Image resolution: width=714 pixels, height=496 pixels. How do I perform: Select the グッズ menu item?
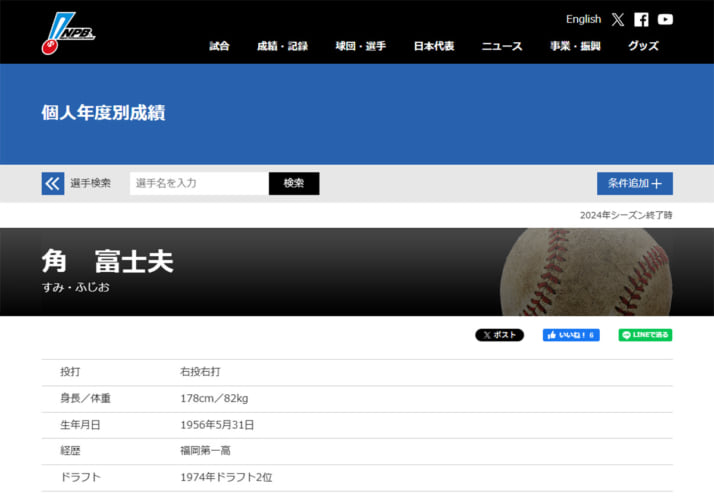(643, 46)
